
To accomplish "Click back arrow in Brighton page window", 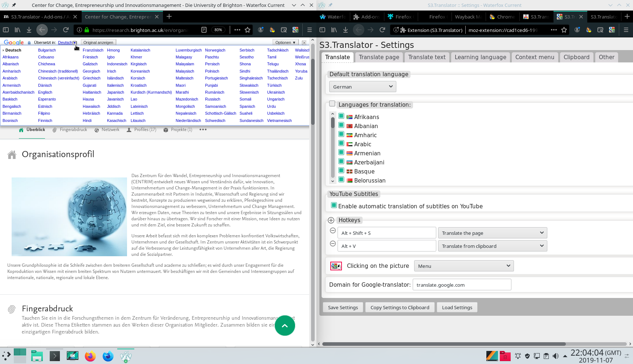I will point(42,30).
